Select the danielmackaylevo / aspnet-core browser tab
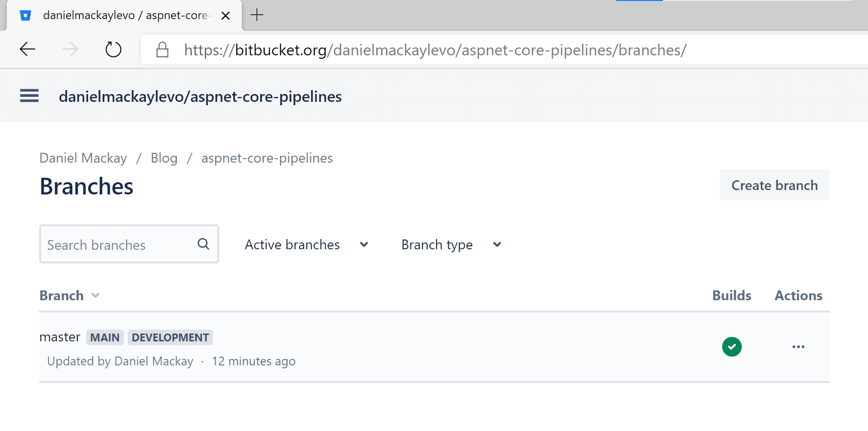This screenshot has width=868, height=431. (x=125, y=16)
